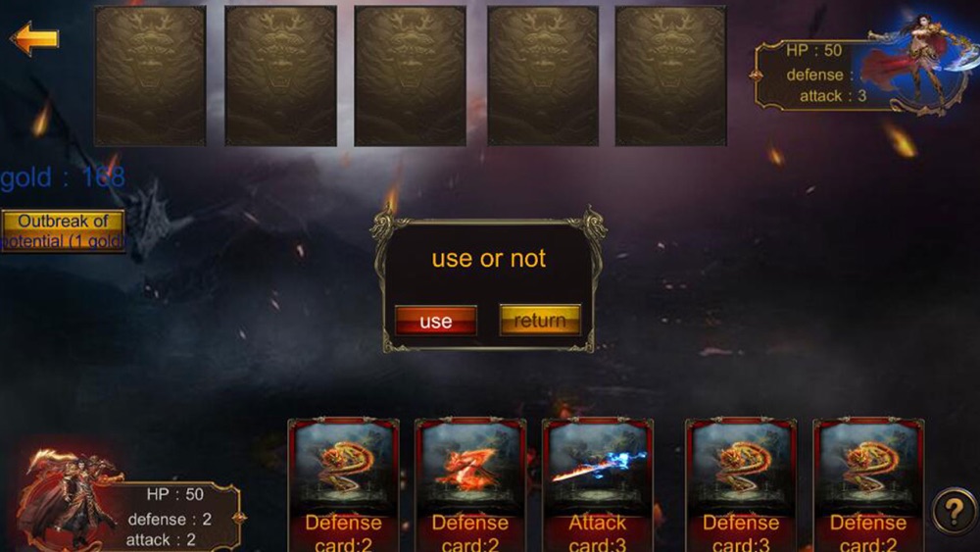The image size is (980, 552).
Task: Click the middle face-down enemy card
Action: tap(410, 75)
